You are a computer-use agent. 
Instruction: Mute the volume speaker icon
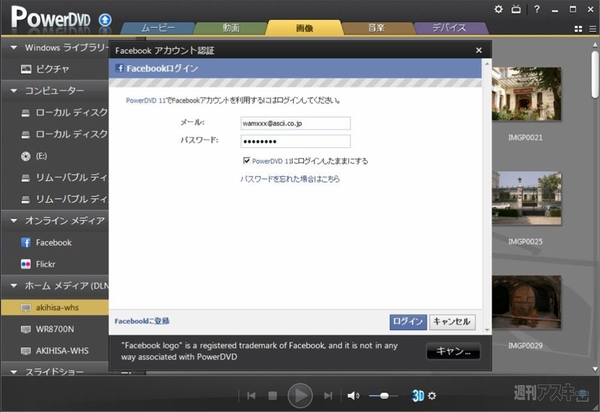[353, 396]
